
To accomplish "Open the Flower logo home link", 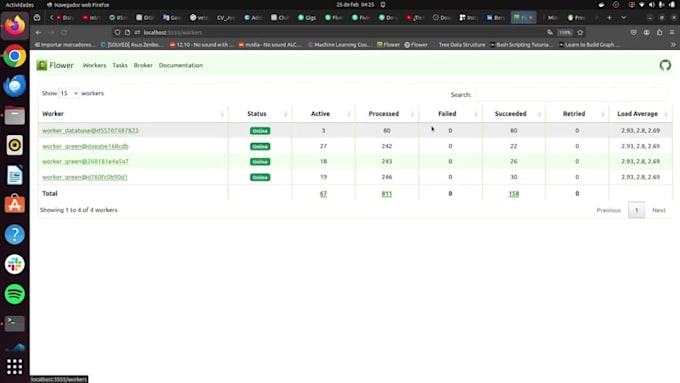I will click(x=55, y=65).
